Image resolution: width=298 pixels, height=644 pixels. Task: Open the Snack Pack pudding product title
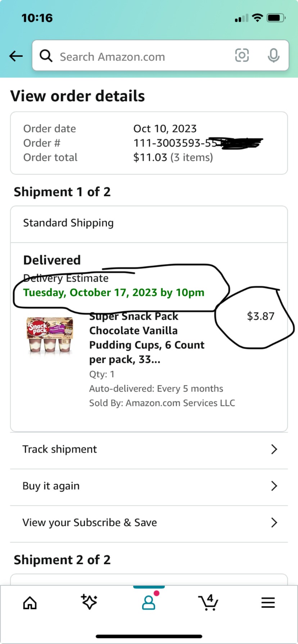[147, 338]
